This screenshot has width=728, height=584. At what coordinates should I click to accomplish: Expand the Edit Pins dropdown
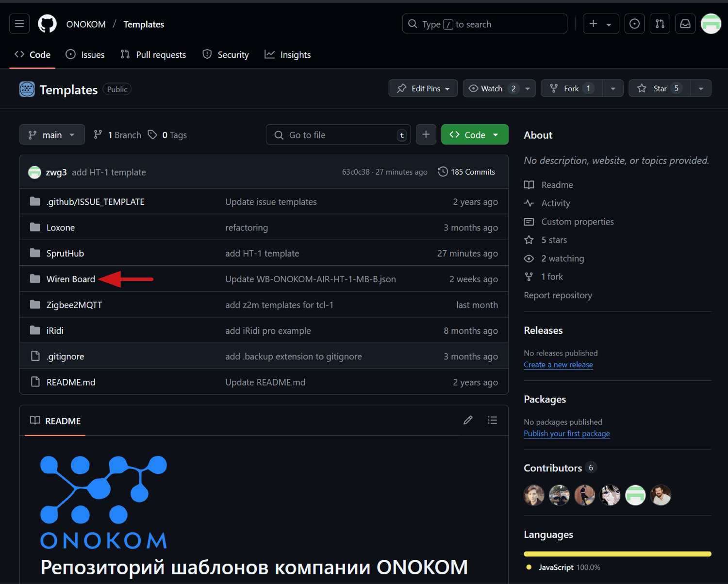(423, 88)
